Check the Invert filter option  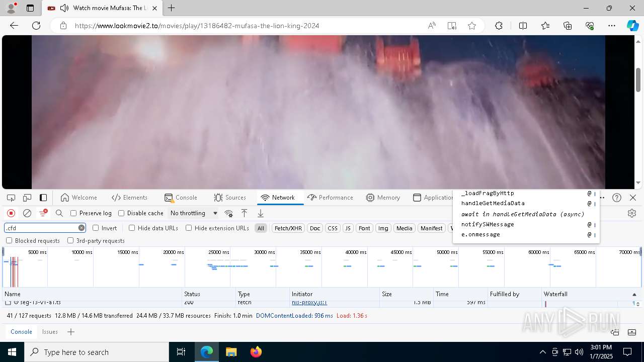tap(96, 228)
